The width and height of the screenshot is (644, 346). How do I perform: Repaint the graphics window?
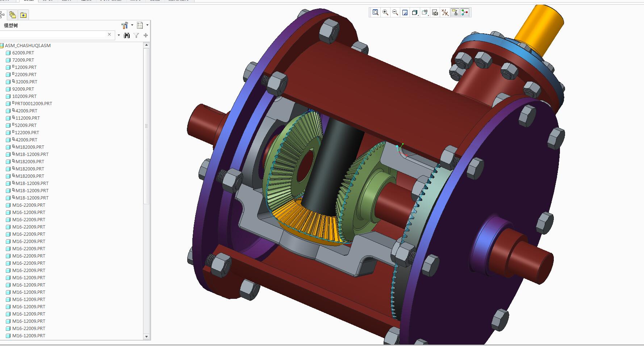[405, 13]
